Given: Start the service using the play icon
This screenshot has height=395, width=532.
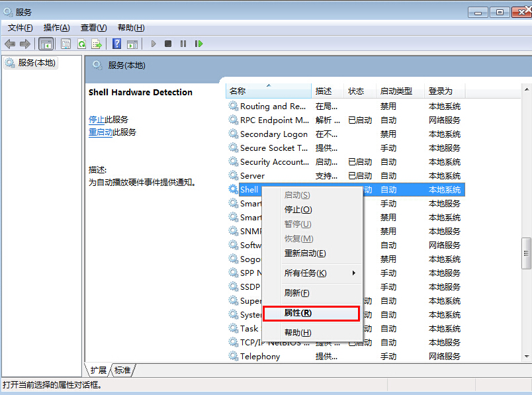Looking at the screenshot, I should click(x=153, y=43).
